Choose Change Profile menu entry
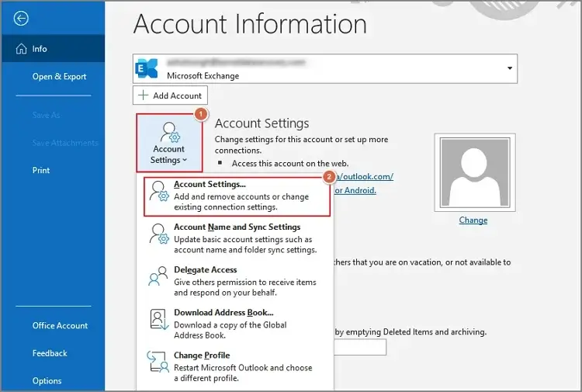 tap(237, 366)
